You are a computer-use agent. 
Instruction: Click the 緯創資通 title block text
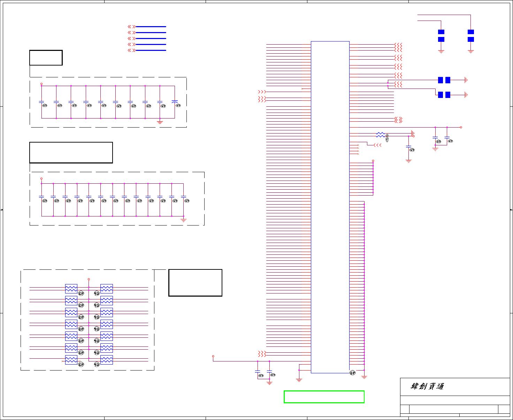point(427,386)
